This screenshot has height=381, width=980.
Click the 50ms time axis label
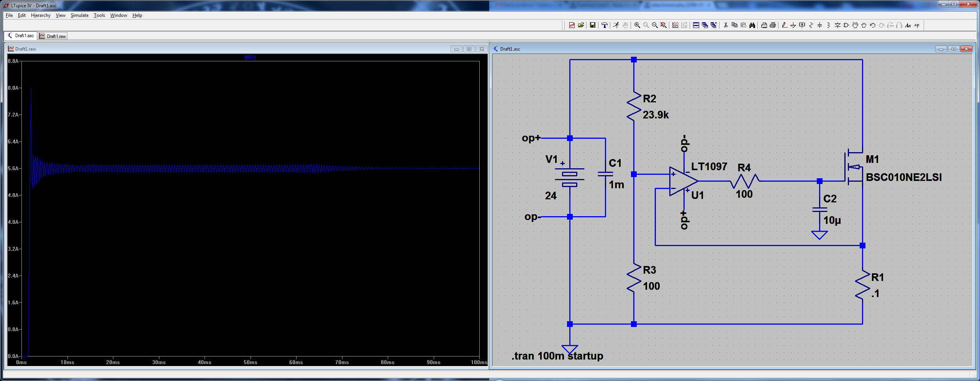pos(250,362)
